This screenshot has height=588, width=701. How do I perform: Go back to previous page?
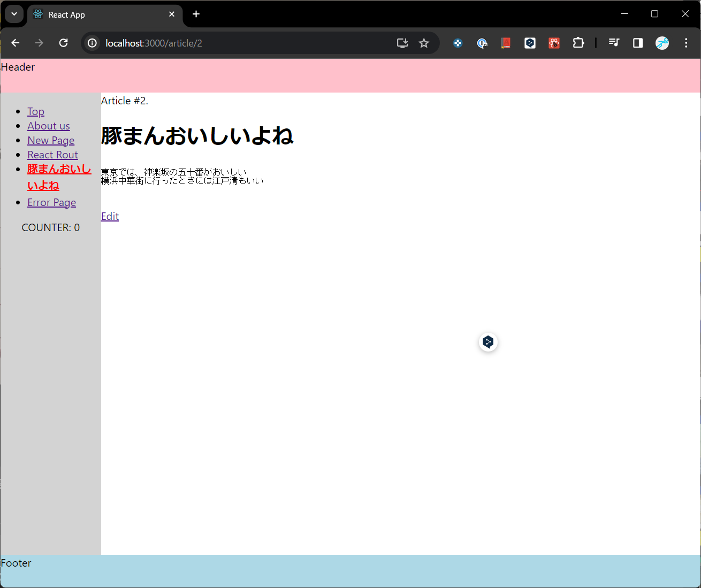point(16,43)
